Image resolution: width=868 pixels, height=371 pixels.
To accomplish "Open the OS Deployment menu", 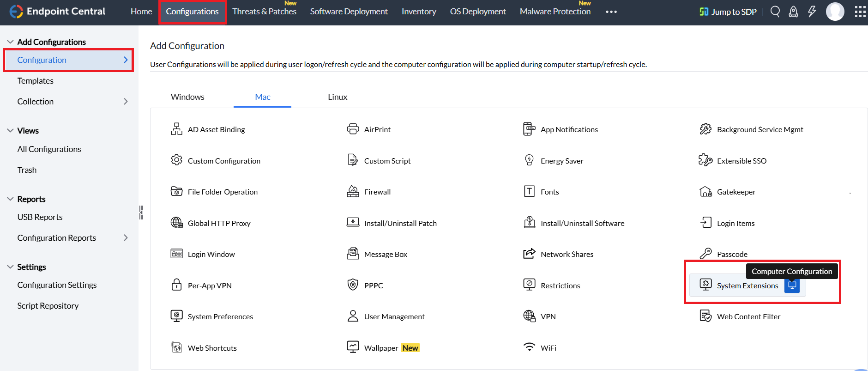I will [478, 12].
